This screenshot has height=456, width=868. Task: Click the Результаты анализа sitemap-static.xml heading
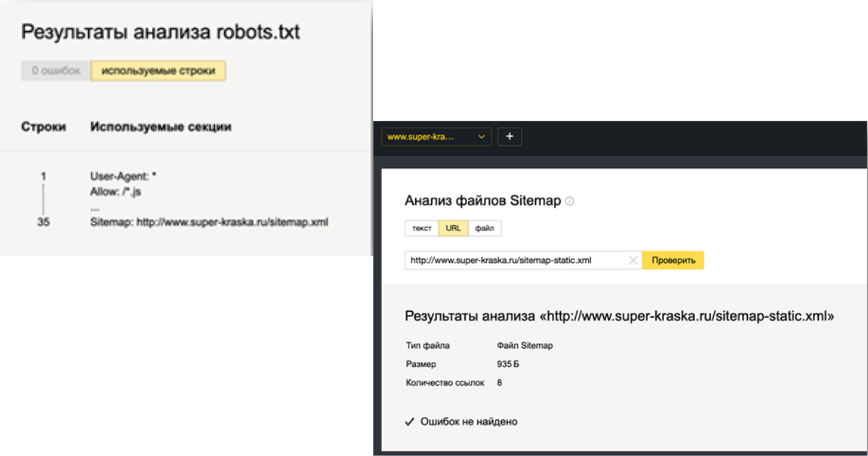pyautogui.click(x=620, y=316)
